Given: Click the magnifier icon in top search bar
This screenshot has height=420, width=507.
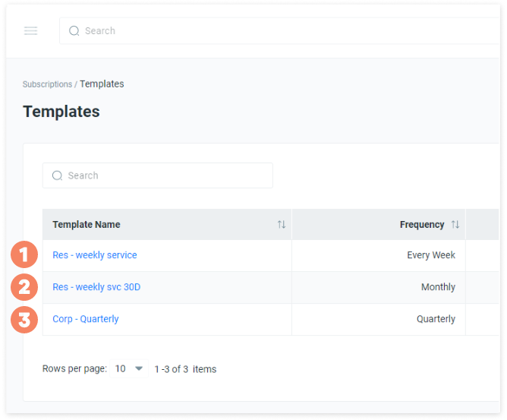Looking at the screenshot, I should pos(74,30).
